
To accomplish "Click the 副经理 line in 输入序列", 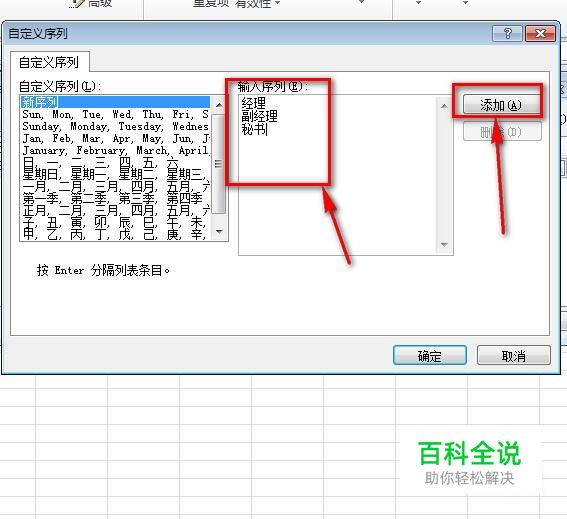I will pos(260,116).
